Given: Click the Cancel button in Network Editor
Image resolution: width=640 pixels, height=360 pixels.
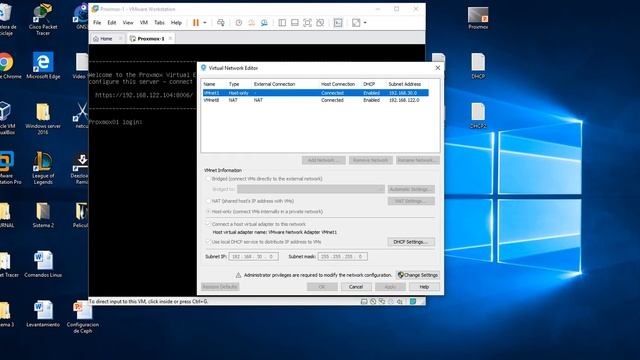Looking at the screenshot, I should click(356, 287).
